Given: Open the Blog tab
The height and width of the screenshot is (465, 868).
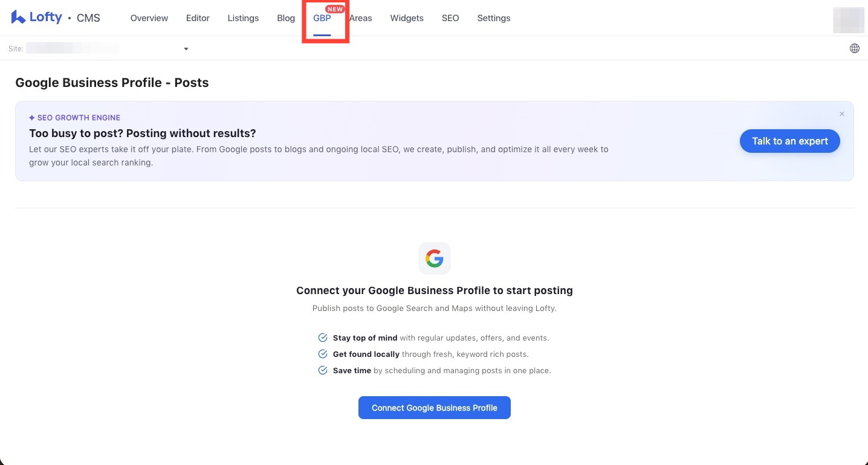Looking at the screenshot, I should point(286,18).
